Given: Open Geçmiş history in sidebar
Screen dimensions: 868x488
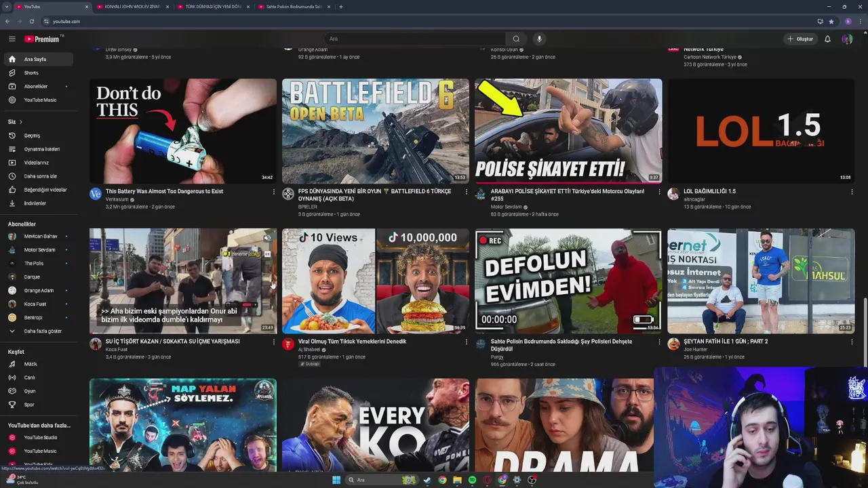Looking at the screenshot, I should pos(37,136).
